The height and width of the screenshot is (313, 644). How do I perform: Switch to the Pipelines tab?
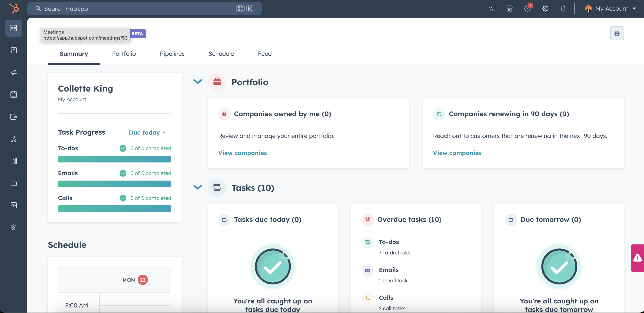tap(172, 54)
